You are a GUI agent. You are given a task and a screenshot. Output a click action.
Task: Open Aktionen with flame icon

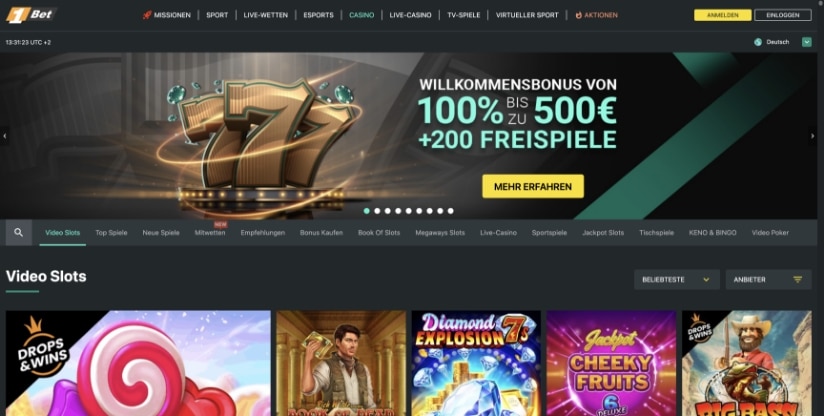click(596, 15)
